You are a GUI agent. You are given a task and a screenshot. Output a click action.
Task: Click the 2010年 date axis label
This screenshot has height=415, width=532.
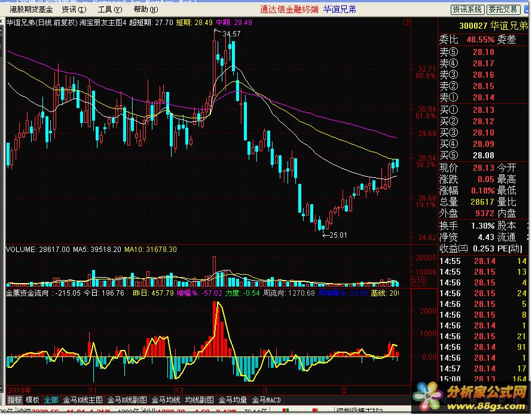(19, 391)
